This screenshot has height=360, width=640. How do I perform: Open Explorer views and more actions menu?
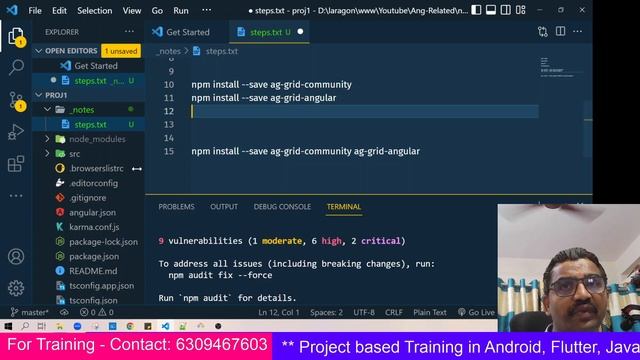click(129, 31)
